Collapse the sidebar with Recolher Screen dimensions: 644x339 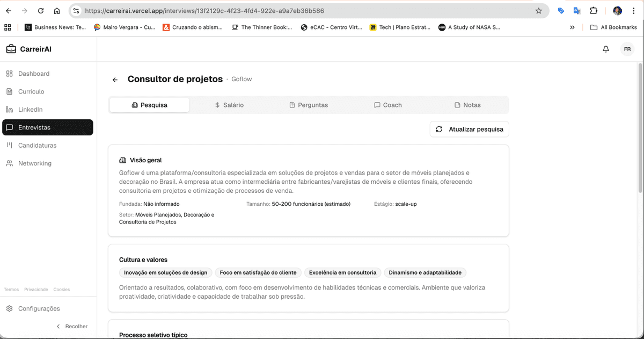tap(71, 326)
